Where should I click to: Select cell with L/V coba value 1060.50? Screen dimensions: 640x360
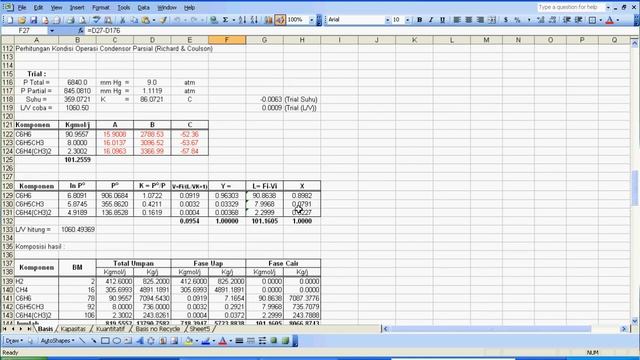coord(77,108)
